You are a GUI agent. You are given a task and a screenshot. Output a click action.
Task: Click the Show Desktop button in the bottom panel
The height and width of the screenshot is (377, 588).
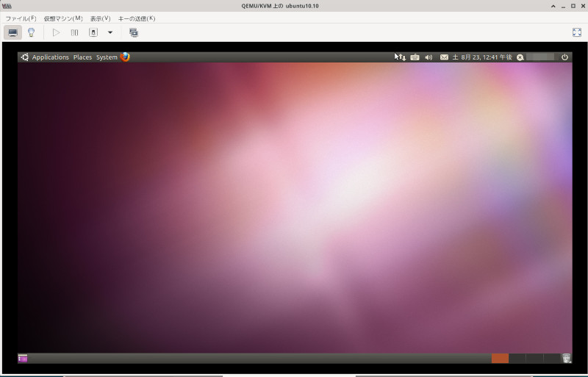coord(23,359)
